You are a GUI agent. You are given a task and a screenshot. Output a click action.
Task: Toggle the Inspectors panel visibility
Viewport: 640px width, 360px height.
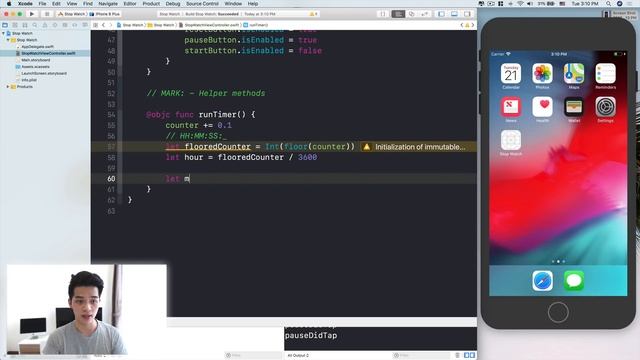467,14
